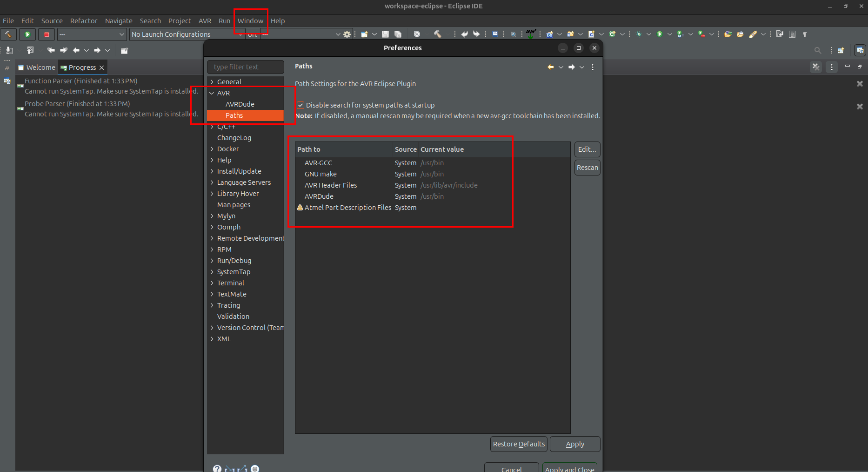868x472 pixels.
Task: Click the Rescan button
Action: 587,168
